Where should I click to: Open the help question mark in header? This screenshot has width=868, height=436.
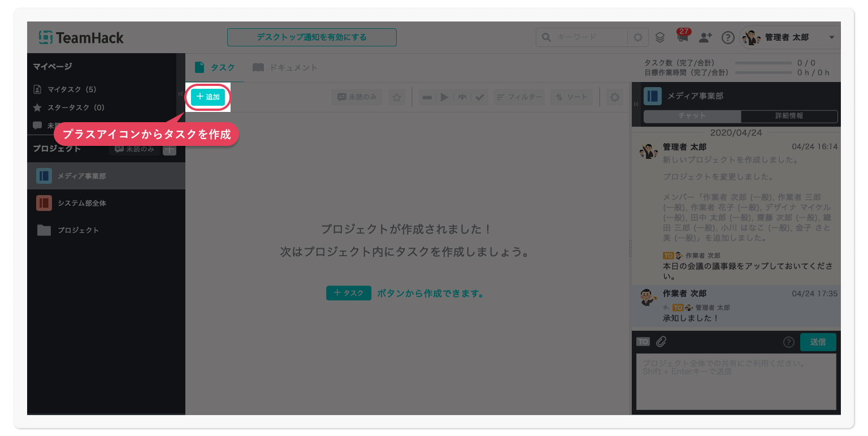(728, 37)
